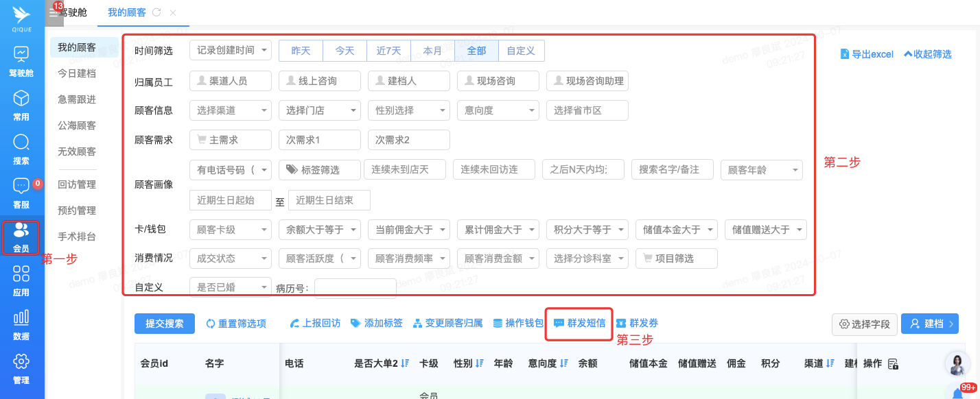The width and height of the screenshot is (980, 399).
Task: Click the 提交搜索 button
Action: (165, 324)
